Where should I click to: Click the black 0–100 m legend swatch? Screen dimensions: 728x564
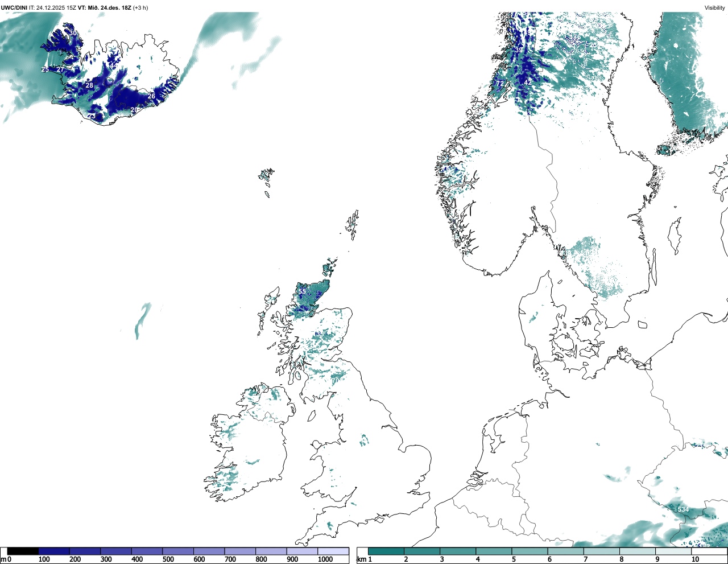click(x=23, y=551)
